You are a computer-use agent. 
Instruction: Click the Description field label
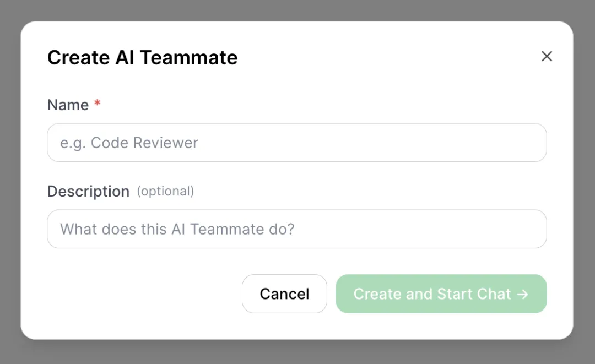[88, 192]
